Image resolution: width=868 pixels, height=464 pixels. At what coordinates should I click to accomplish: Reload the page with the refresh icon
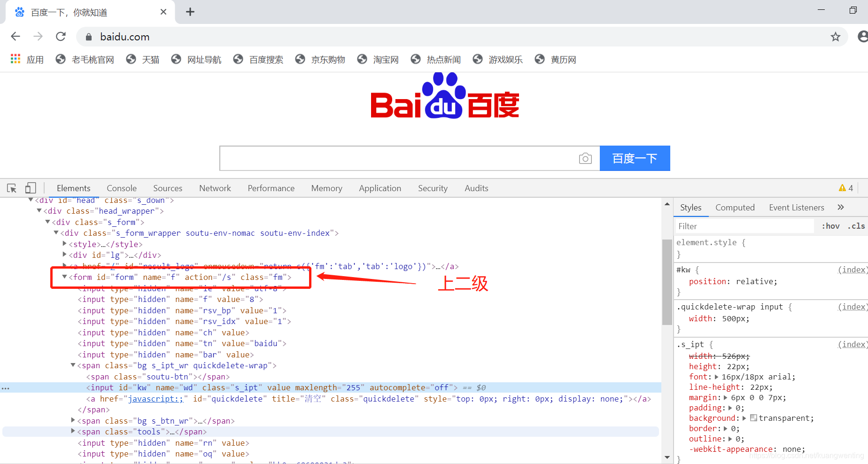click(x=61, y=37)
